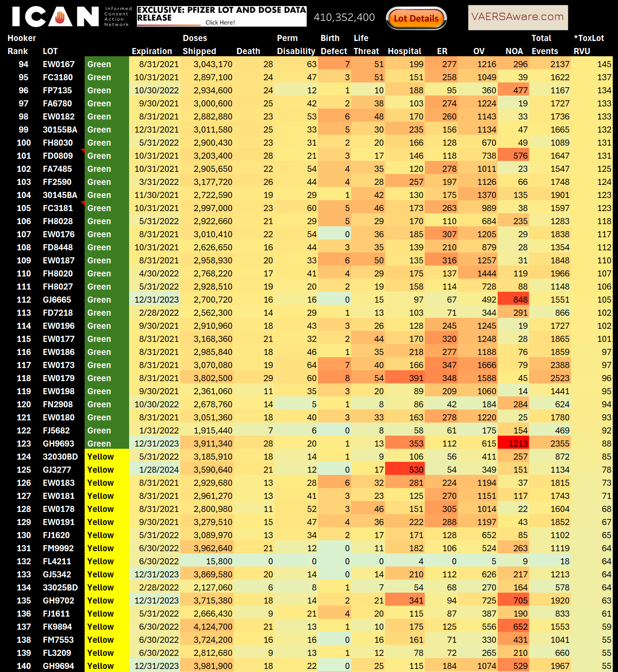Click ToxLot RVU value 145 for EW0167

(592, 64)
